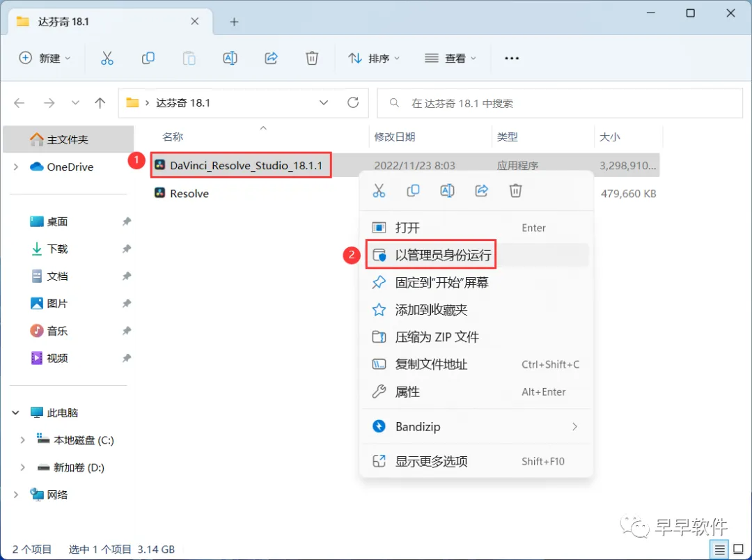Open the recent locations chevron
This screenshot has width=752, height=560.
click(75, 102)
